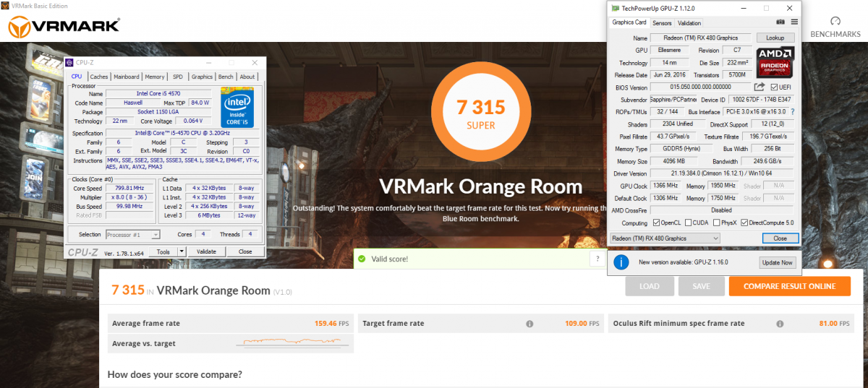Click the question mark button beside Valid score
The width and height of the screenshot is (868, 388).
click(x=597, y=259)
